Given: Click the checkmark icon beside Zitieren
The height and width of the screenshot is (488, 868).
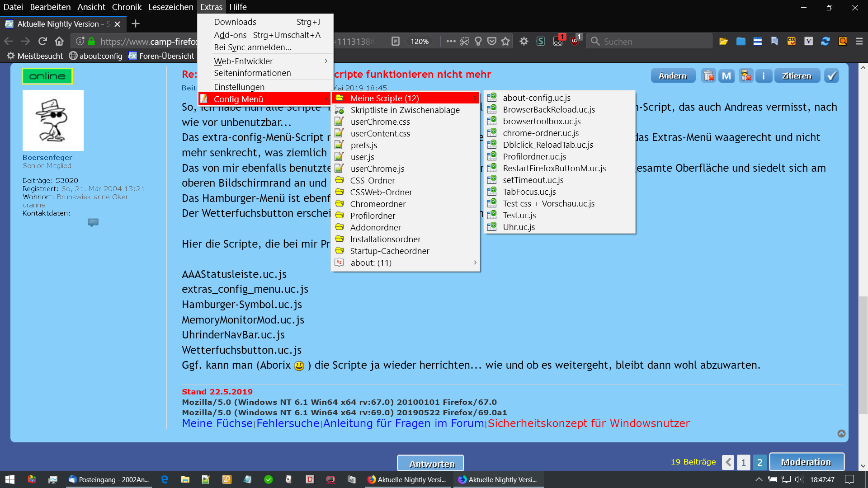Looking at the screenshot, I should [831, 76].
